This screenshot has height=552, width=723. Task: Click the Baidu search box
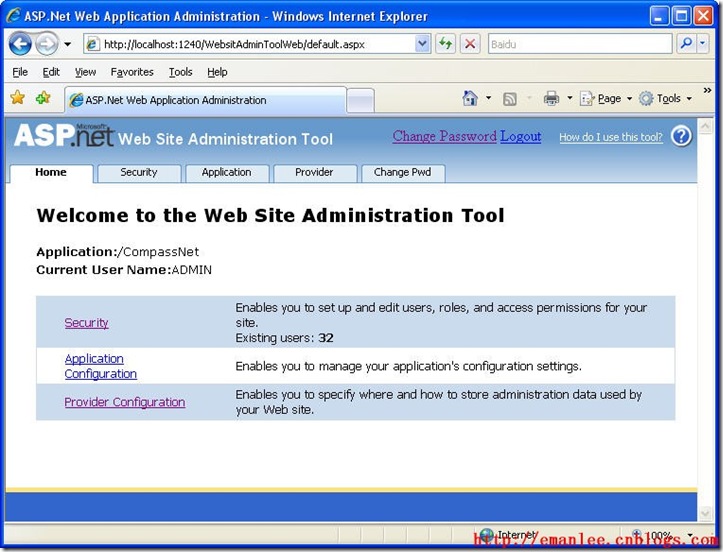[580, 44]
